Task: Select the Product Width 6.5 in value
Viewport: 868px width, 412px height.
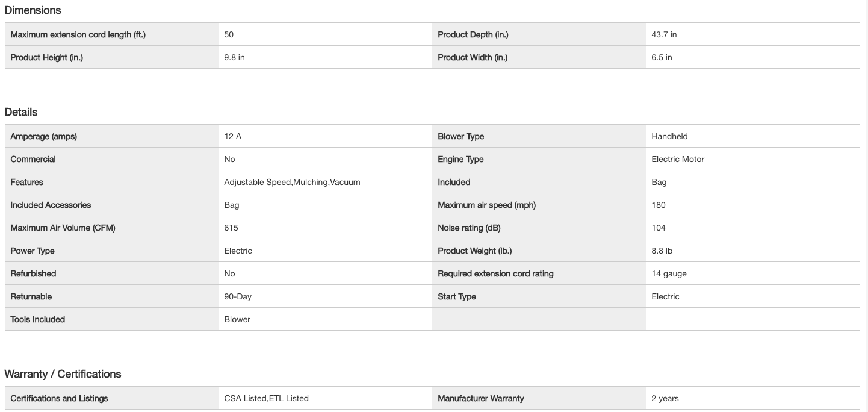Action: (662, 57)
